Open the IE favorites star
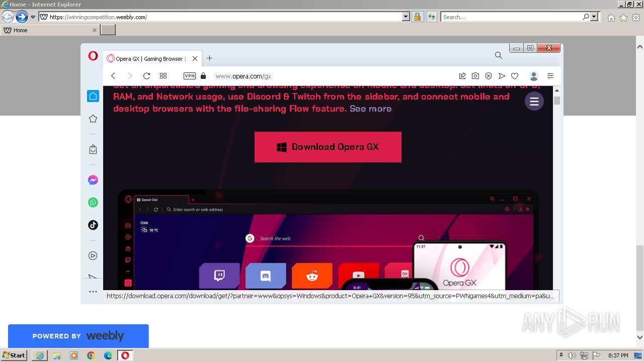Screen dimensions: 644x362 [623, 18]
